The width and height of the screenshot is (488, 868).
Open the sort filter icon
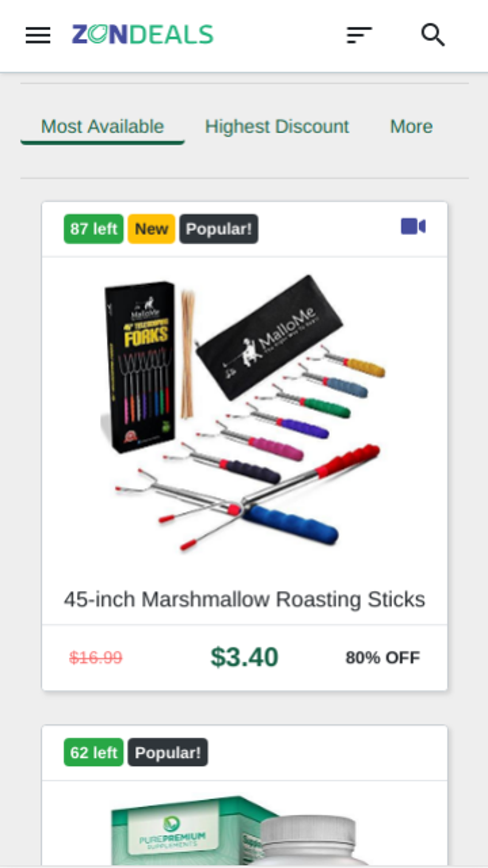pyautogui.click(x=359, y=35)
